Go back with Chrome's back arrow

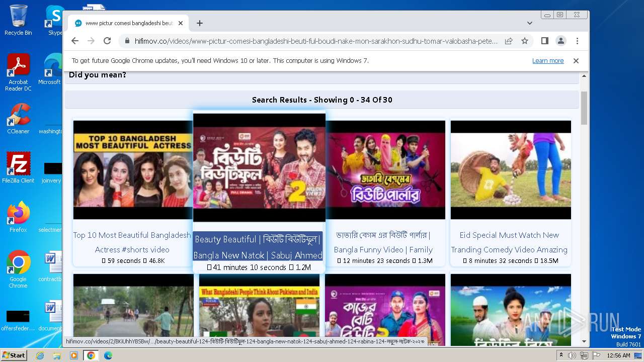click(75, 41)
